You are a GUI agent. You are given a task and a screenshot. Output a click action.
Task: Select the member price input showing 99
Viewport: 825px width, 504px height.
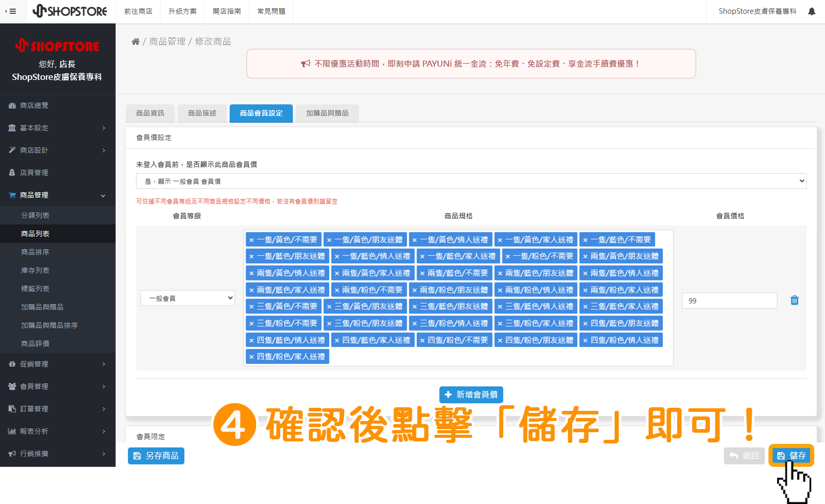click(729, 300)
